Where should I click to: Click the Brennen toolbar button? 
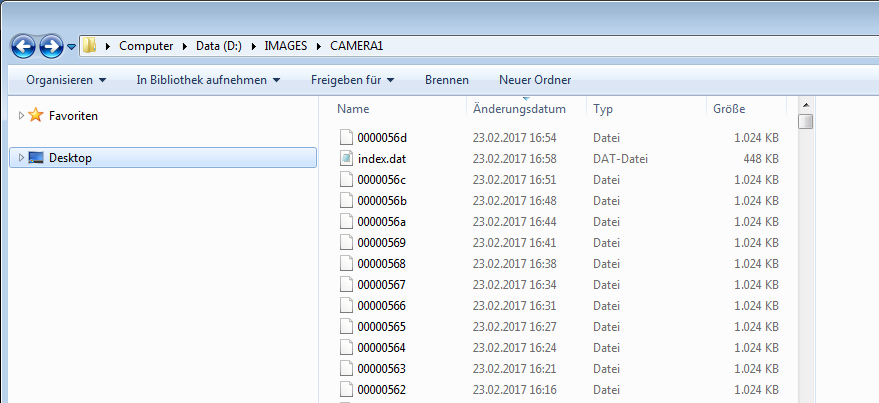(x=447, y=80)
